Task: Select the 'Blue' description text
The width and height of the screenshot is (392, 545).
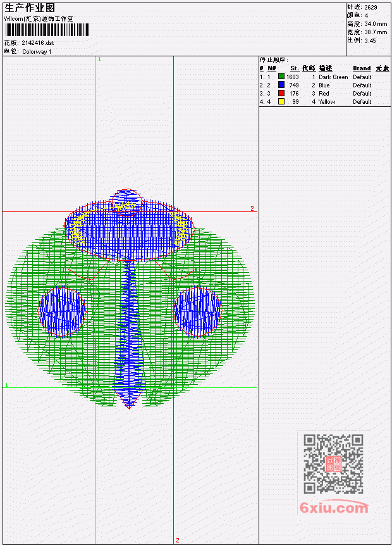Action: click(x=324, y=85)
